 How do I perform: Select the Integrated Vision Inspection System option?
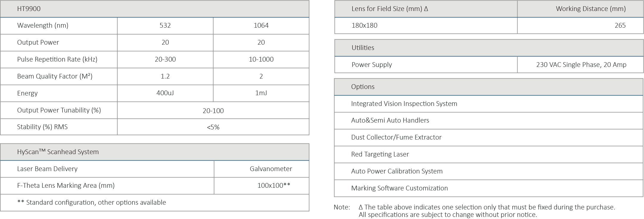(x=404, y=104)
